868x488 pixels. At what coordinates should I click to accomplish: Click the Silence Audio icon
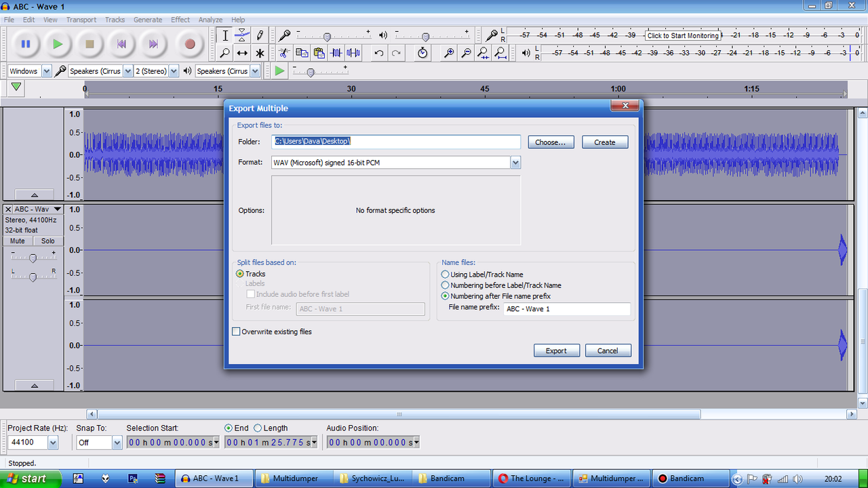point(353,53)
